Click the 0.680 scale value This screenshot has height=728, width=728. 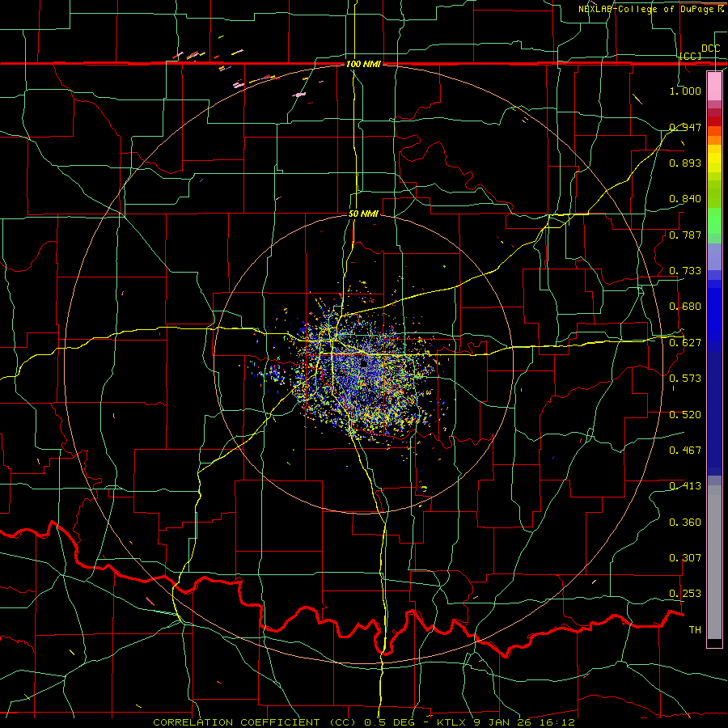685,307
